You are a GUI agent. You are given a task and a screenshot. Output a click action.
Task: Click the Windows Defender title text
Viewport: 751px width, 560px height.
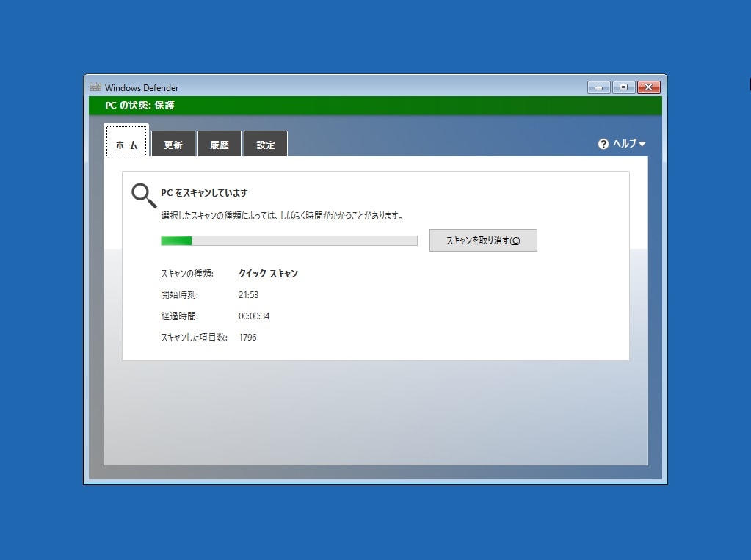pos(142,87)
